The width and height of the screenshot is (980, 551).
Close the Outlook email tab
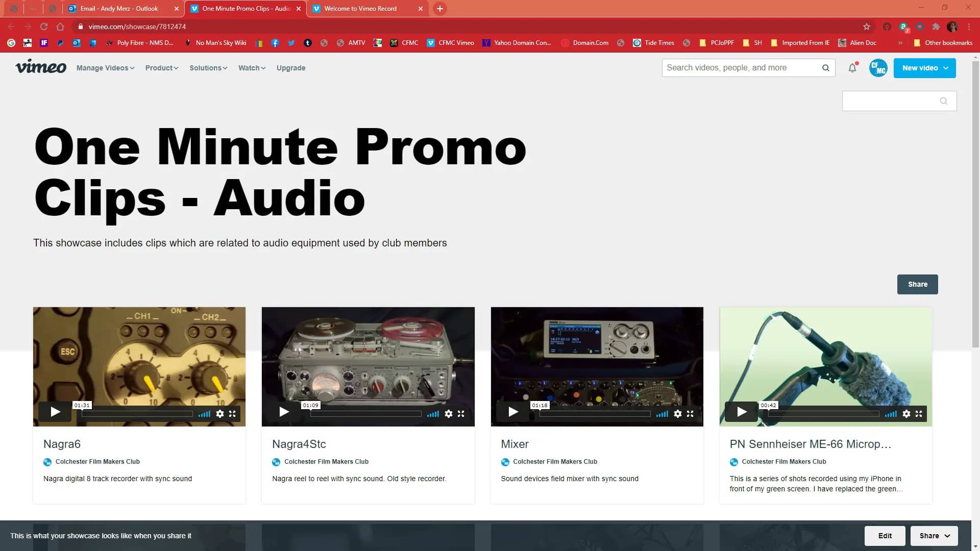tap(177, 9)
